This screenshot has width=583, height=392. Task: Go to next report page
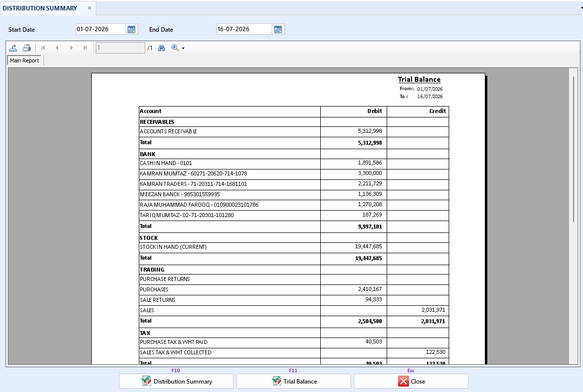point(71,48)
